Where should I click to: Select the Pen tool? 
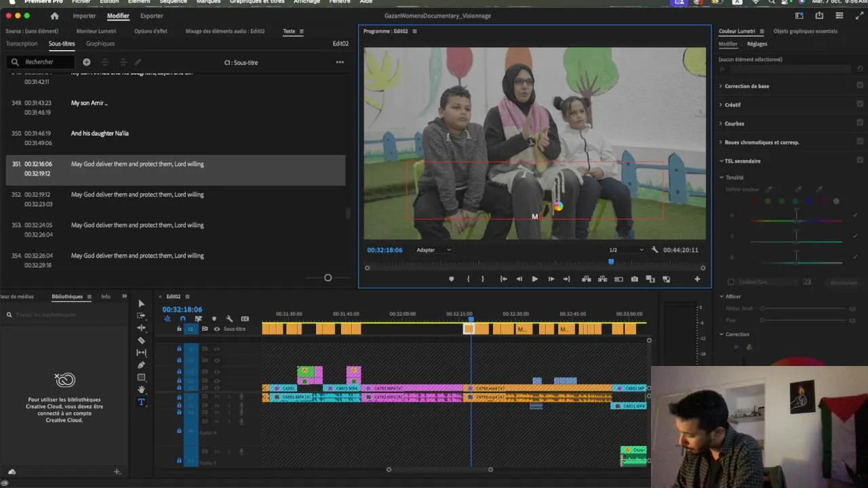coord(141,365)
